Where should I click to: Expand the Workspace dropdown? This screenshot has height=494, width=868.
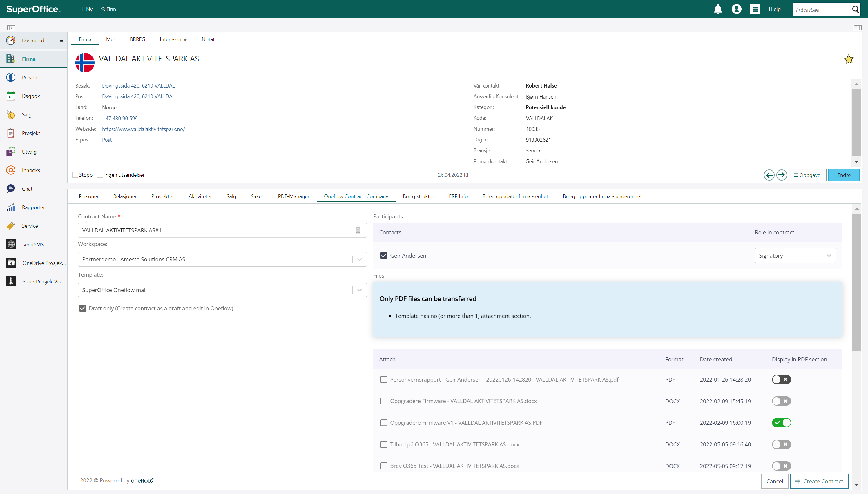pyautogui.click(x=359, y=259)
